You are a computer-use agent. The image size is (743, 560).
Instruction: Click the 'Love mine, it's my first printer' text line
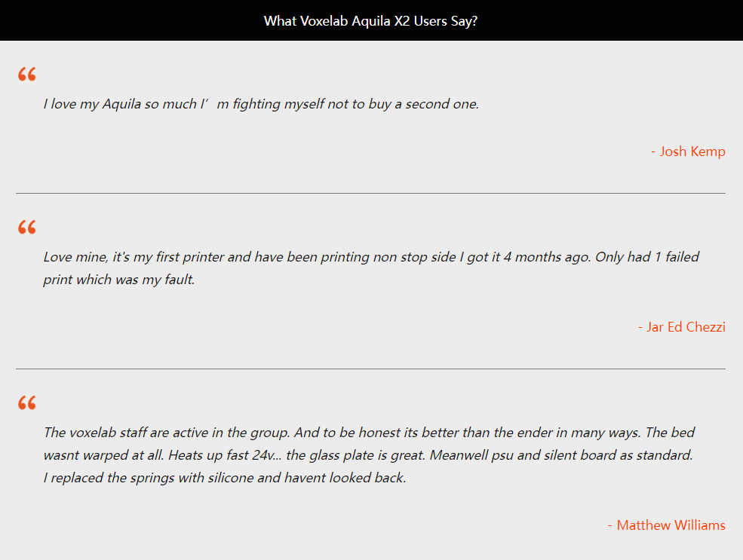(x=371, y=256)
